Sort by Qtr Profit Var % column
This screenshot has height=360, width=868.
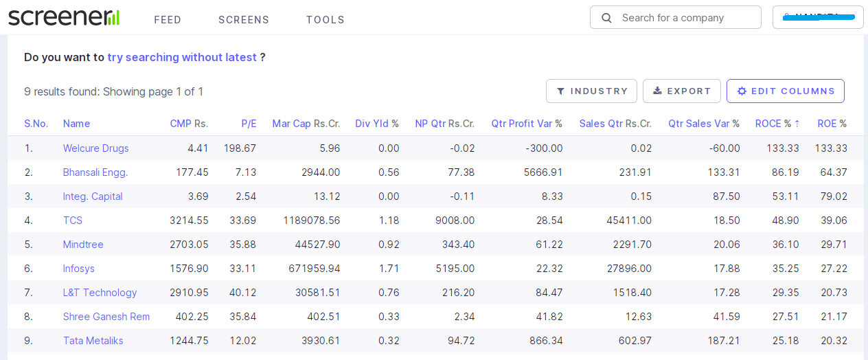coord(527,124)
